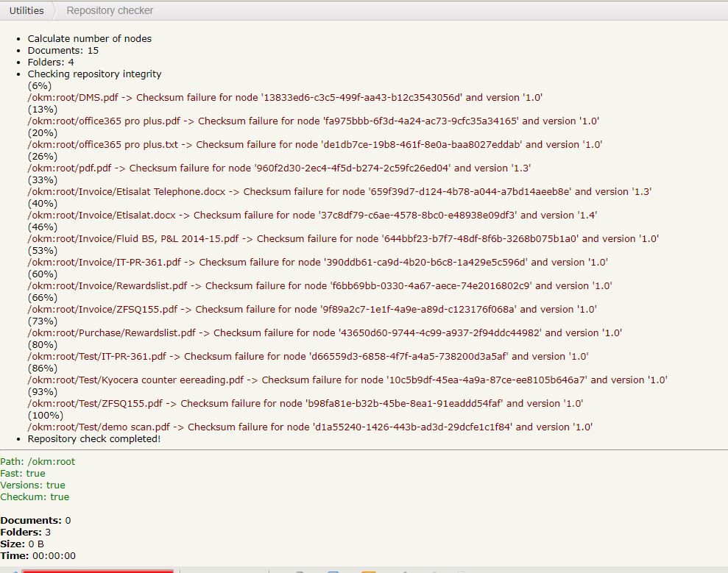Click the Etisalat Telephone.docx failure entry
Viewport: 728px width, 573px height.
339,191
